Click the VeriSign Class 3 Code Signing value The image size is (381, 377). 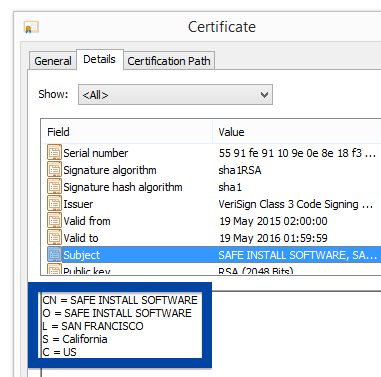point(295,204)
